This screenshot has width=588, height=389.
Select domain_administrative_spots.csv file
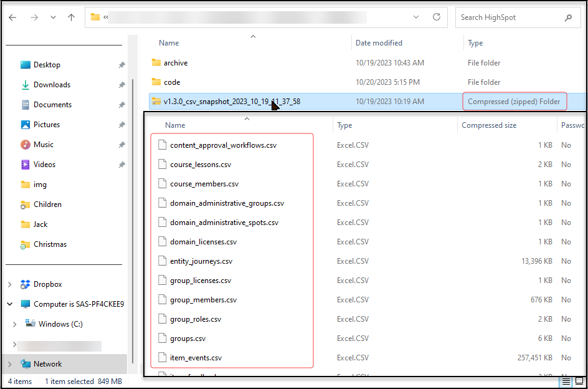(224, 223)
